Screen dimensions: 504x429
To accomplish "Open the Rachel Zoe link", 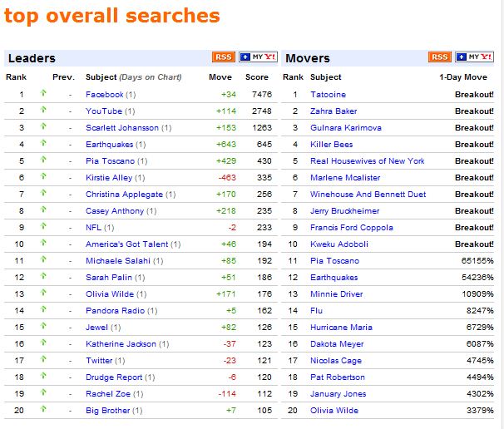I will (108, 394).
